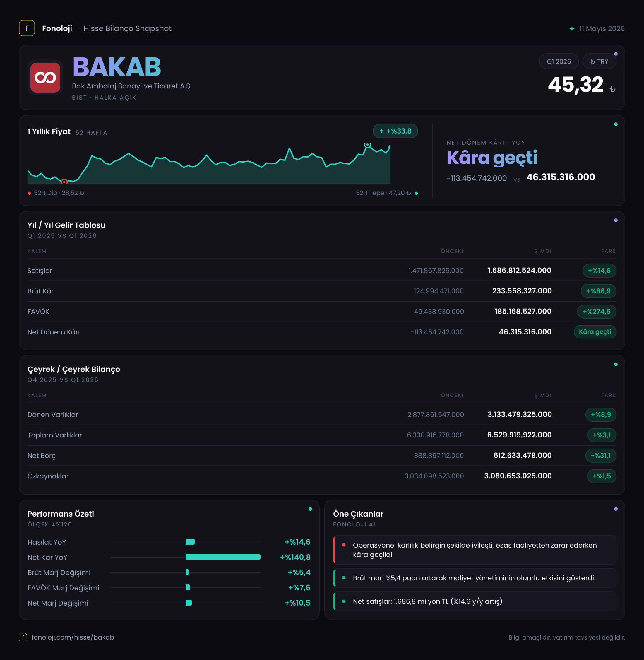644x660 pixels.
Task: Select the TRY currency pill
Action: click(x=599, y=61)
